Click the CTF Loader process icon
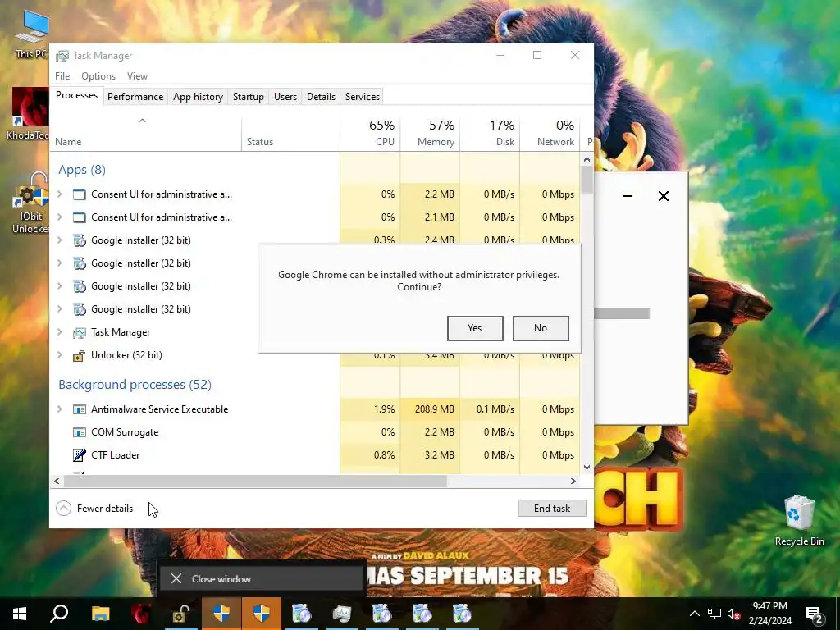 point(80,455)
